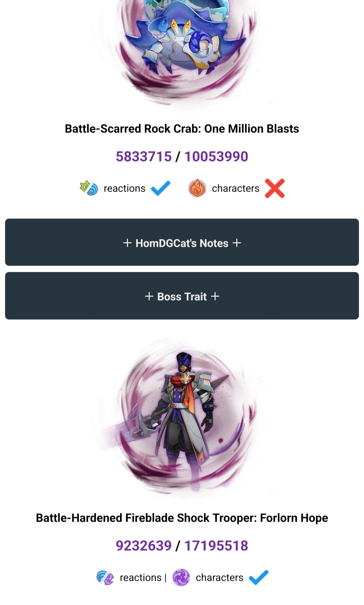Click the blue checkmark beside Shock Trooper characters

[x=258, y=577]
